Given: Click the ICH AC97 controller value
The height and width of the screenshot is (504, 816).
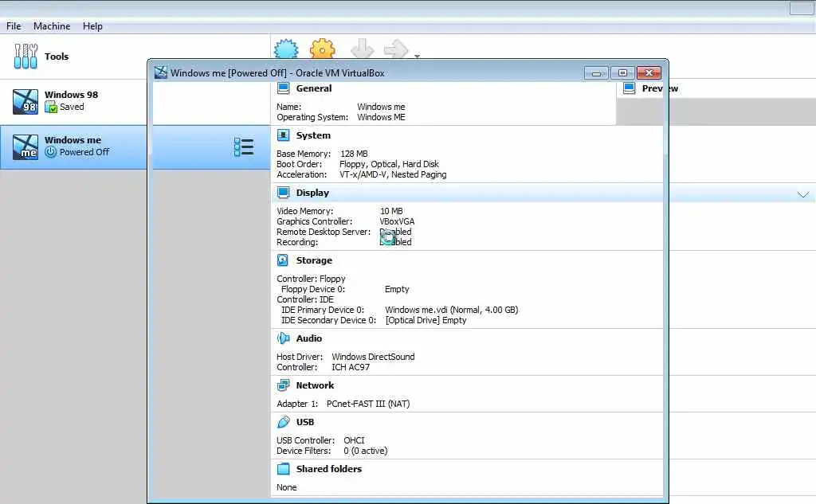Looking at the screenshot, I should 351,367.
